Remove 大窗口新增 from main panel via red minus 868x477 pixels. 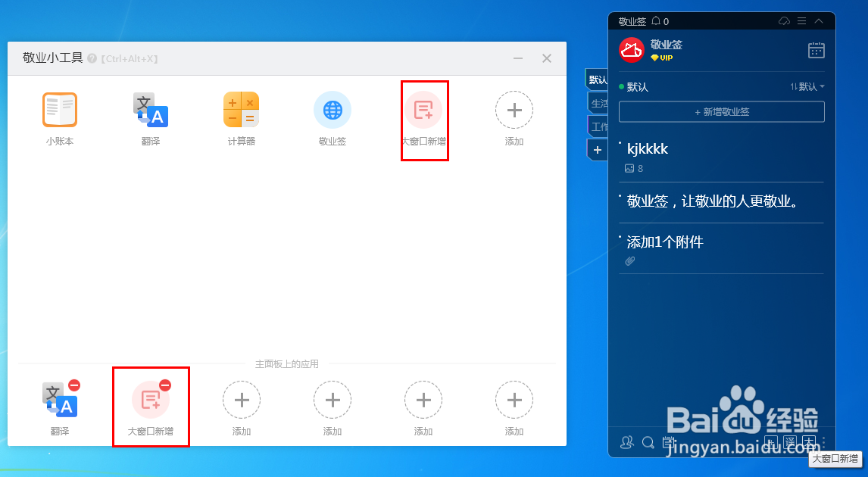[165, 385]
